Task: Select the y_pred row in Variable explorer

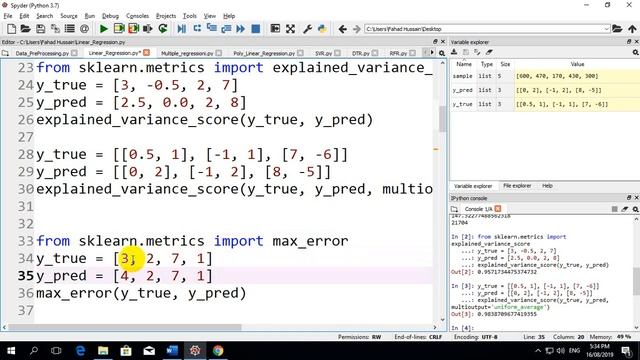Action: (x=544, y=90)
